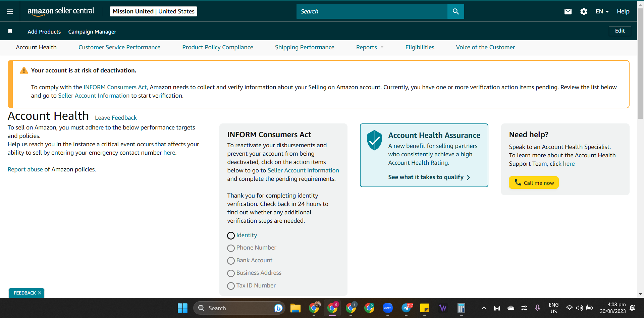Click the volume speaker tray icon
Viewport: 644px width, 318px height.
click(x=579, y=308)
